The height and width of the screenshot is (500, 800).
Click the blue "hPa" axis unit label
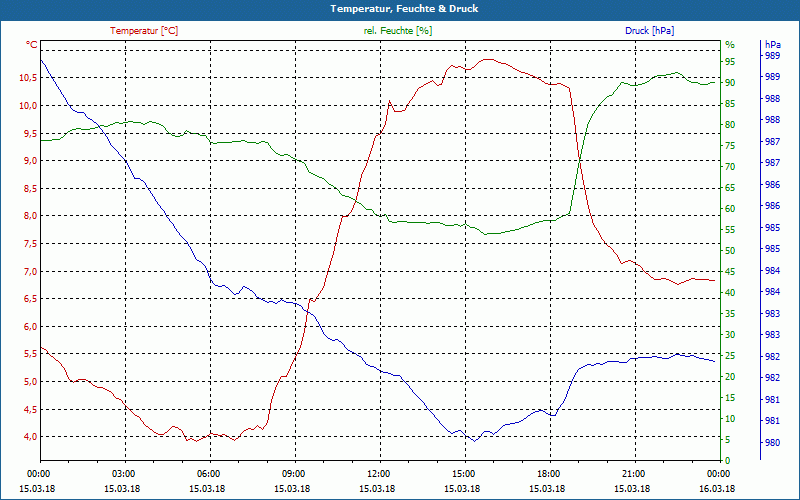[x=773, y=45]
